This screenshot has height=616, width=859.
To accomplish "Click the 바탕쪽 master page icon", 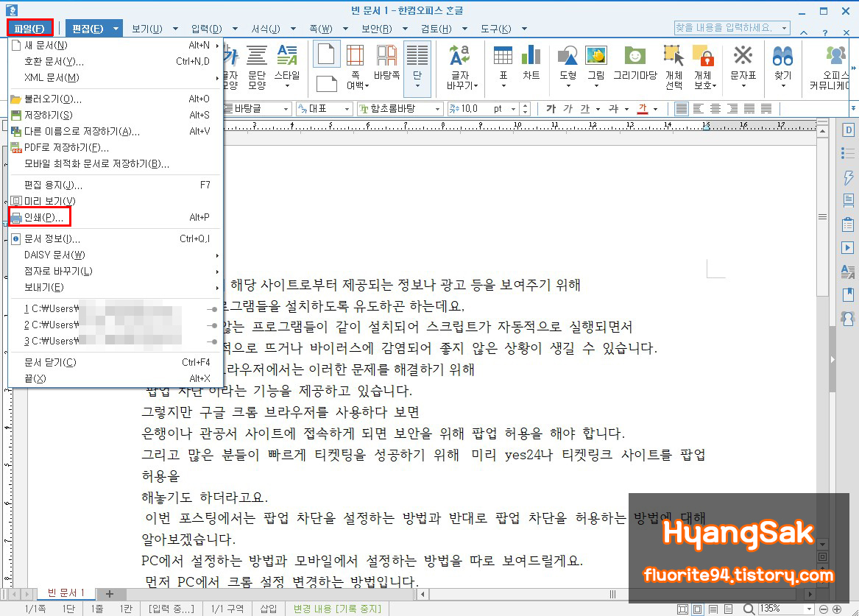I will tap(386, 63).
